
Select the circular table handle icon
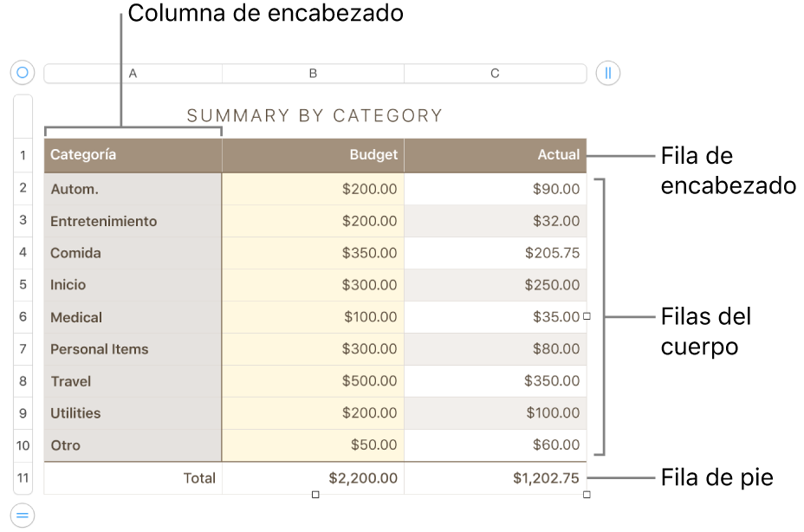coord(22,73)
